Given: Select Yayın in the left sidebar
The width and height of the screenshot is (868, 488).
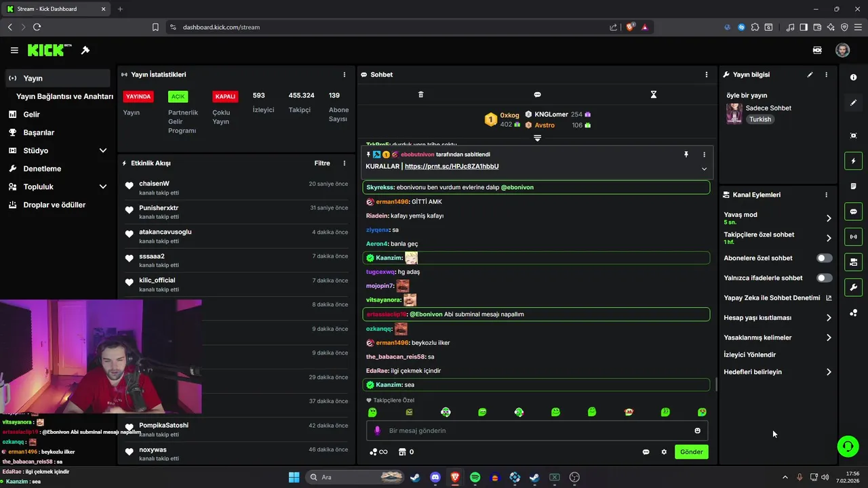Looking at the screenshot, I should [x=57, y=79].
